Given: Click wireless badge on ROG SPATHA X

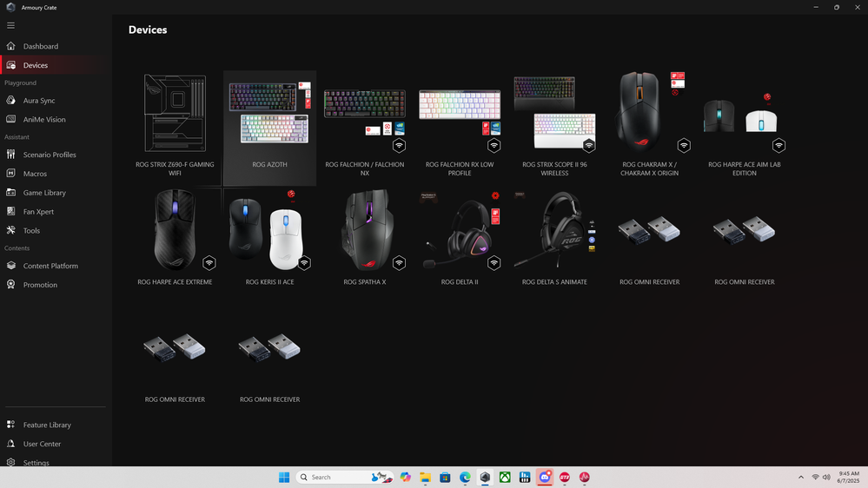Looking at the screenshot, I should pyautogui.click(x=399, y=263).
